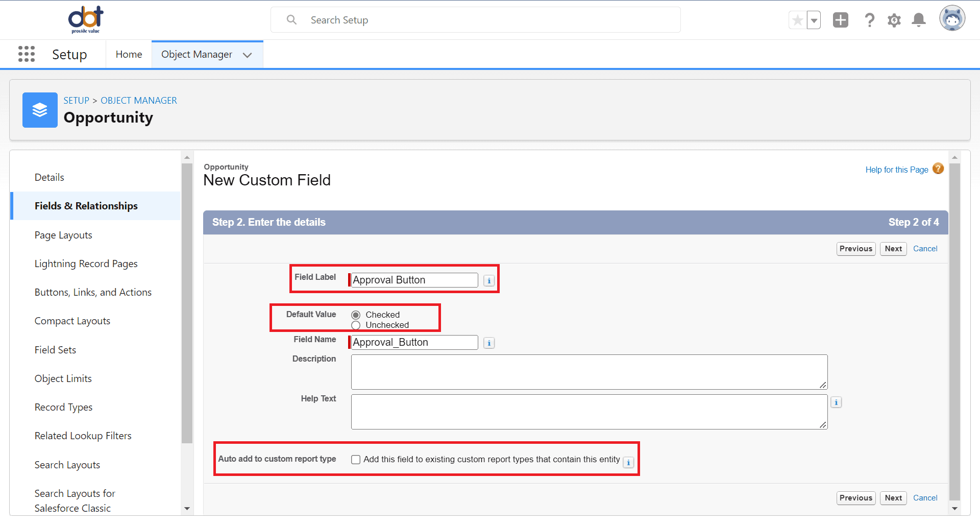Click the top Cancel link
The image size is (980, 525).
point(925,249)
